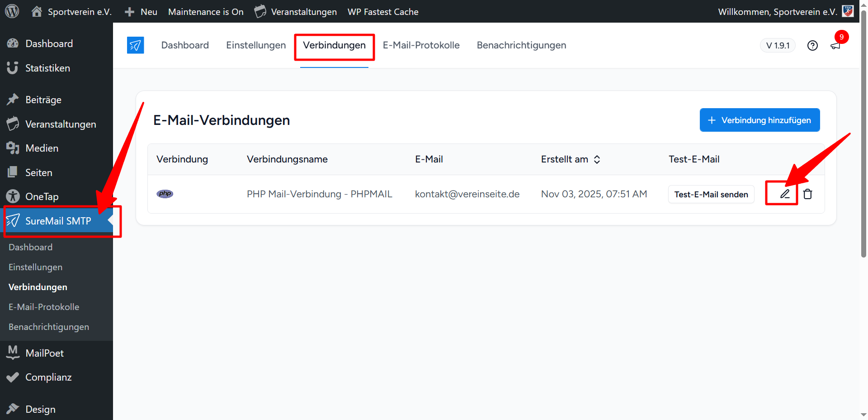The width and height of the screenshot is (868, 420).
Task: Click the Veranstaltungen sidebar icon
Action: point(13,124)
